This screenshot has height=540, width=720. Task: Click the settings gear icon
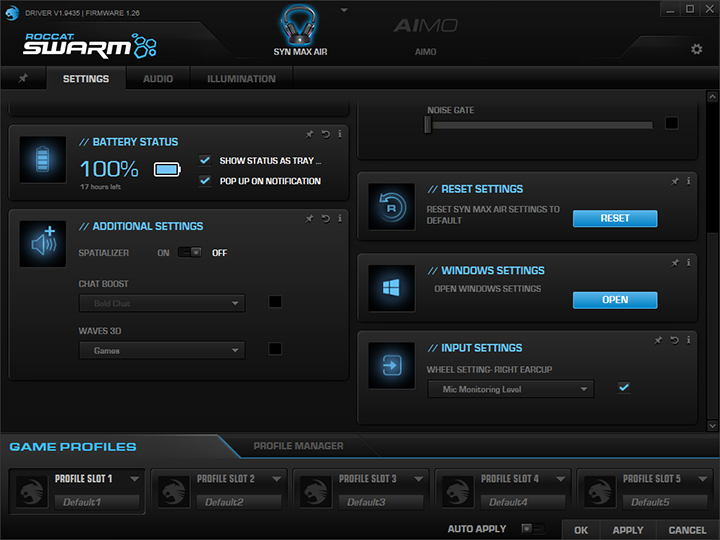(696, 49)
